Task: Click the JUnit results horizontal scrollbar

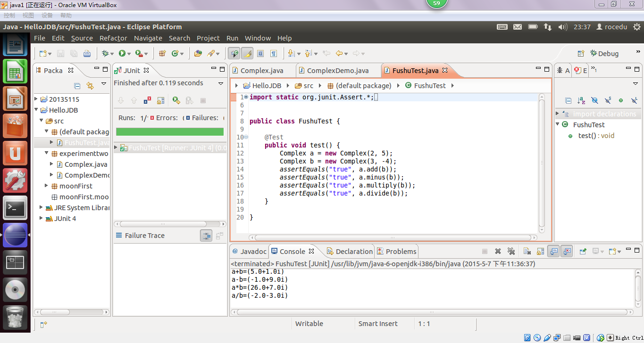Action: (170, 224)
